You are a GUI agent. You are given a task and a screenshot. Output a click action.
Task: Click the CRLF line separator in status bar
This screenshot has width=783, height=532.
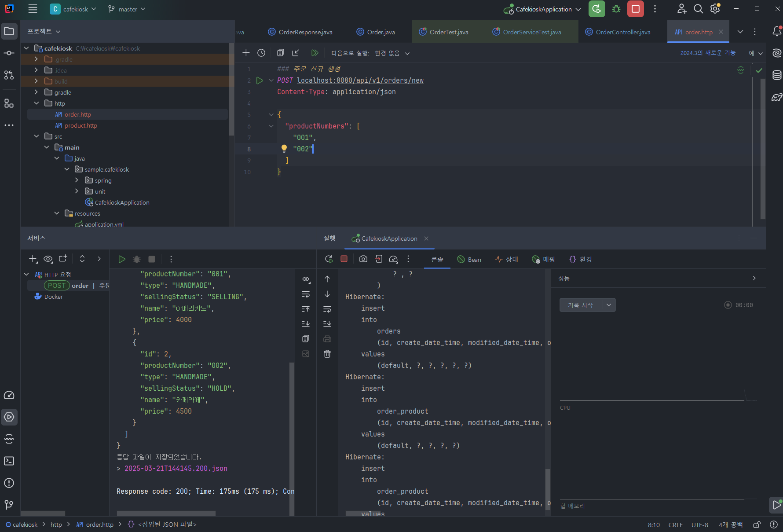pos(676,525)
